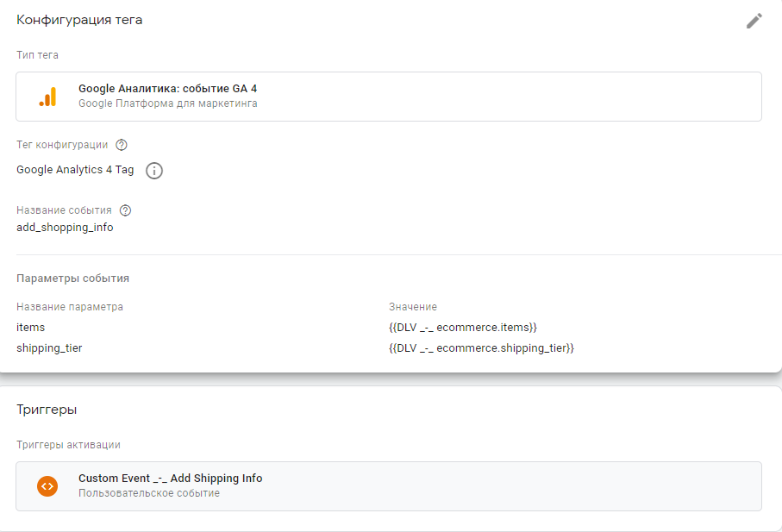Click the shipping_tier parameter name
The image size is (782, 532).
(49, 347)
